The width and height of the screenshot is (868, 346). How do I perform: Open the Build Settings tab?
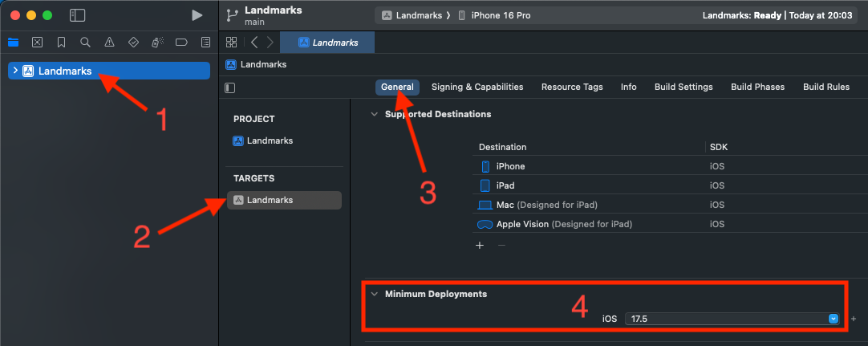coord(683,87)
